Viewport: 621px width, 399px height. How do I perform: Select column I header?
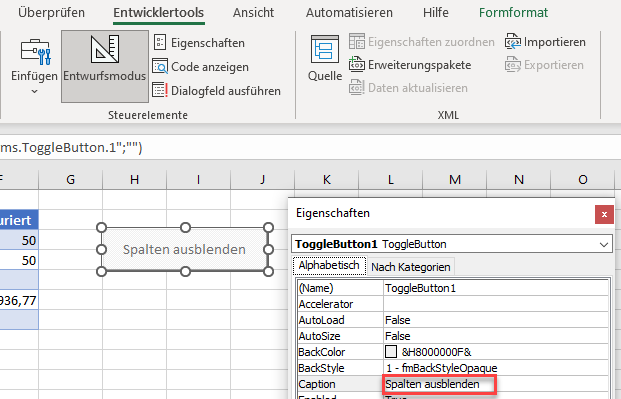pyautogui.click(x=198, y=179)
